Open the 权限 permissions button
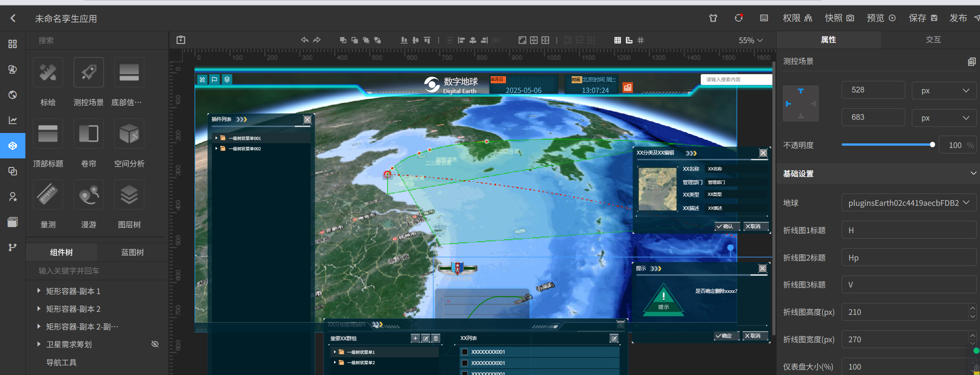The image size is (980, 375). pyautogui.click(x=797, y=18)
